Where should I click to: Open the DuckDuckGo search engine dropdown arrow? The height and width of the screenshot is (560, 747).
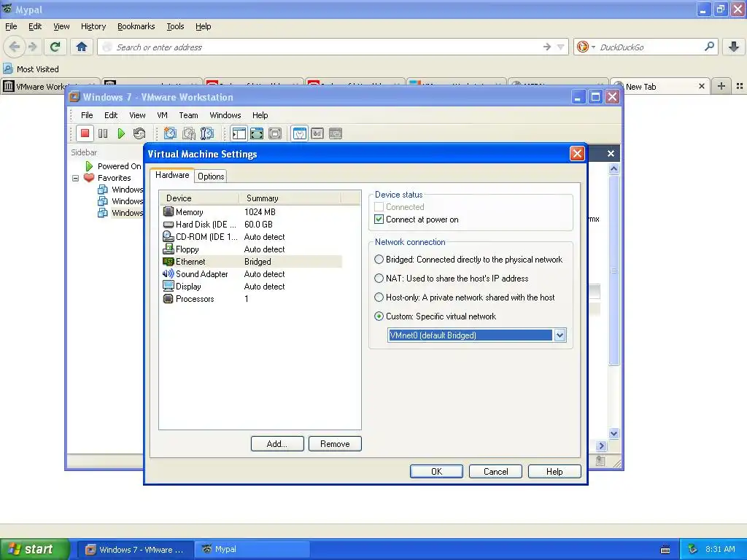[x=593, y=47]
